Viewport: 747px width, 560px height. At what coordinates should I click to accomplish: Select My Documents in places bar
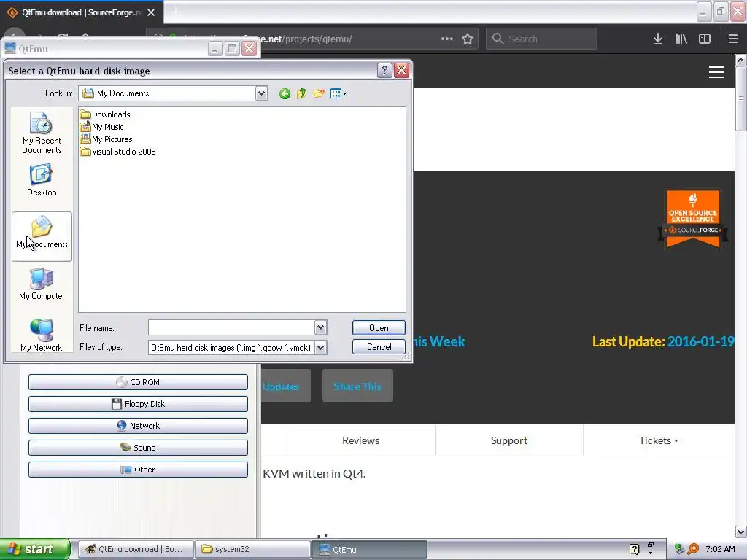pos(42,236)
